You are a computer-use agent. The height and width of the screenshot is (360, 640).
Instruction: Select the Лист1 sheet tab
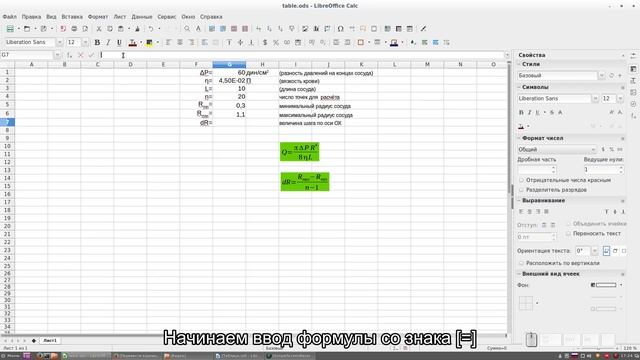pyautogui.click(x=50, y=340)
